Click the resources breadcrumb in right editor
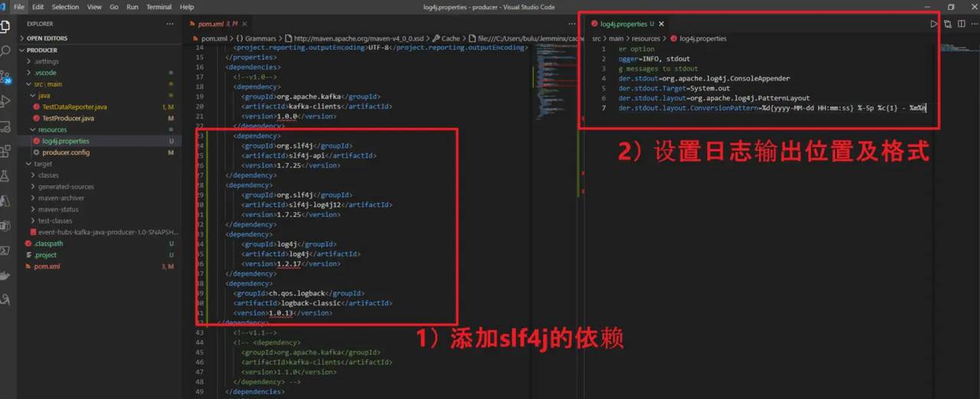 pos(646,38)
